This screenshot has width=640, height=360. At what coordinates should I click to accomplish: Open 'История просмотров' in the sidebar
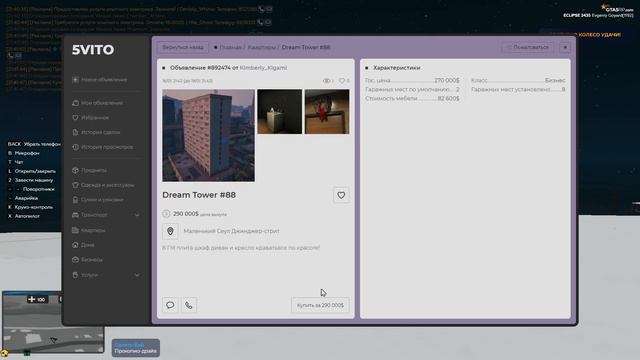[x=103, y=147]
